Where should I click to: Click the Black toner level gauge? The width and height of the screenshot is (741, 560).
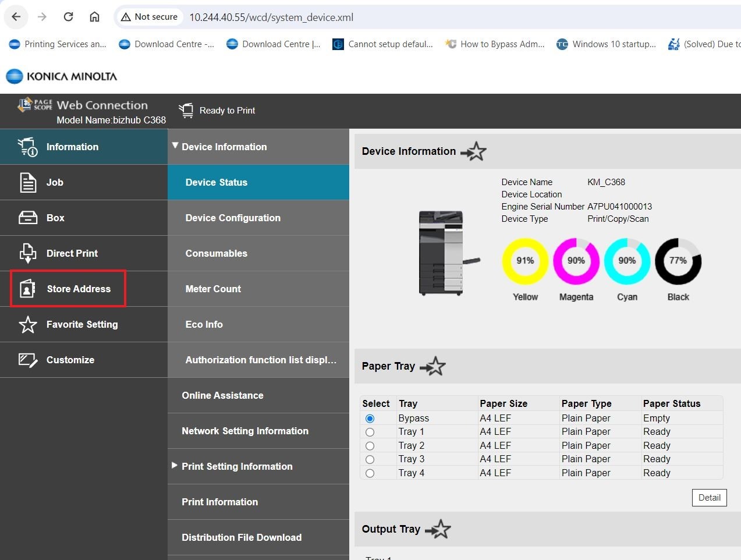pos(678,261)
